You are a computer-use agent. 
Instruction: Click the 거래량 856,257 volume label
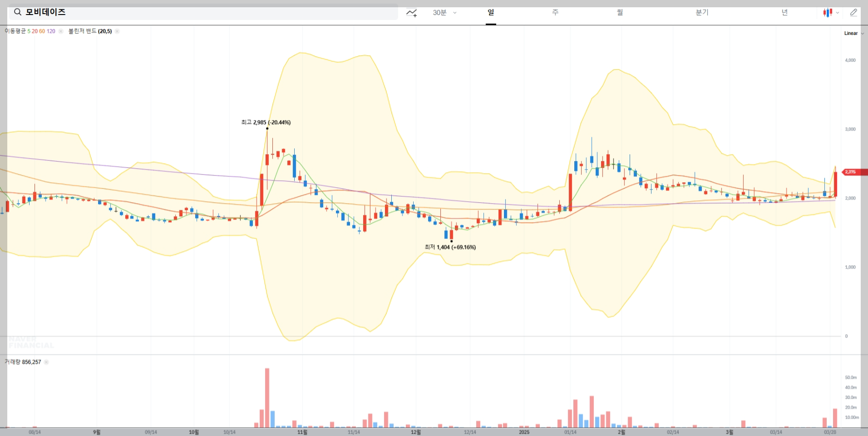pos(23,362)
